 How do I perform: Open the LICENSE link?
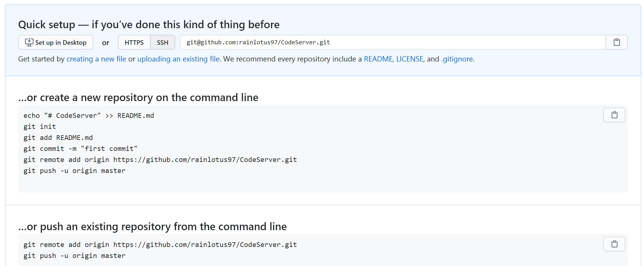click(x=409, y=59)
